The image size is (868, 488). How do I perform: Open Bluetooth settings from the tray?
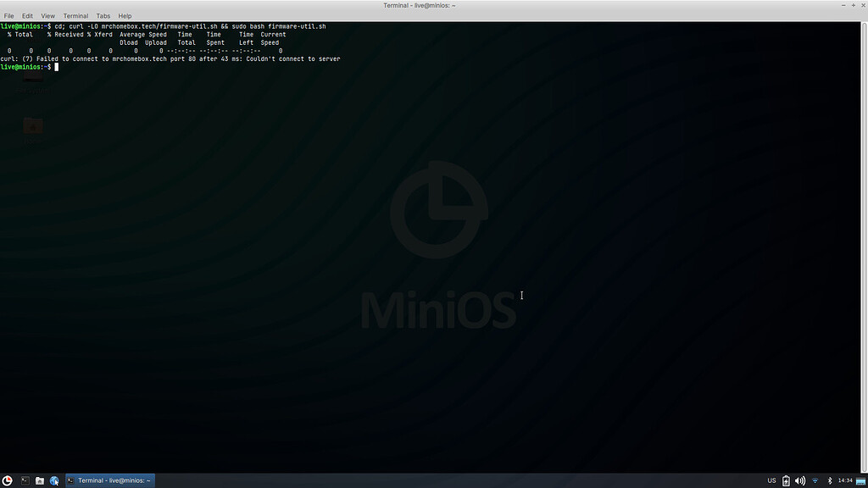[x=828, y=480]
